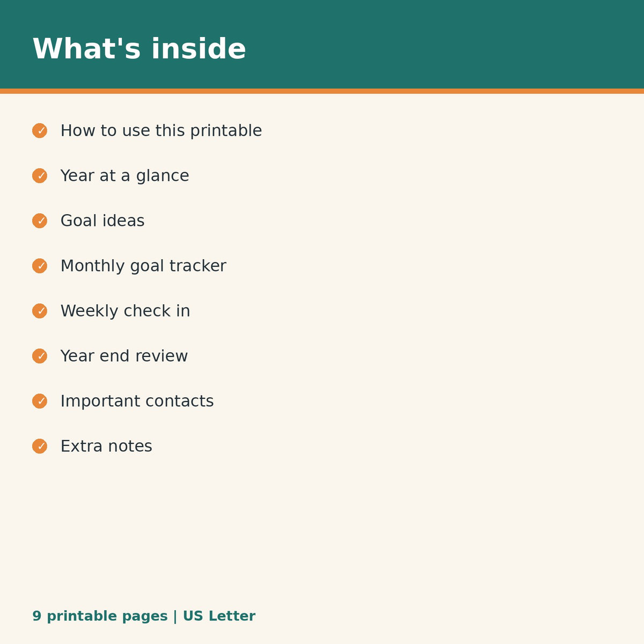The image size is (644, 644).
Task: Click the Goal ideas list entry
Action: (103, 221)
